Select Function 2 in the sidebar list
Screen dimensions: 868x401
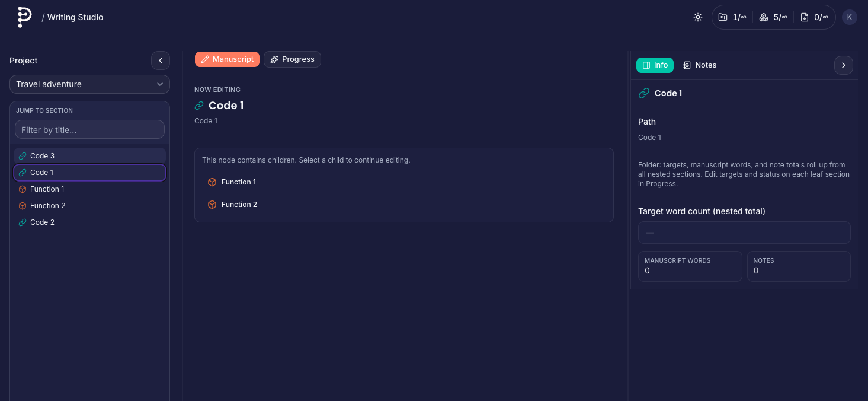(47, 206)
